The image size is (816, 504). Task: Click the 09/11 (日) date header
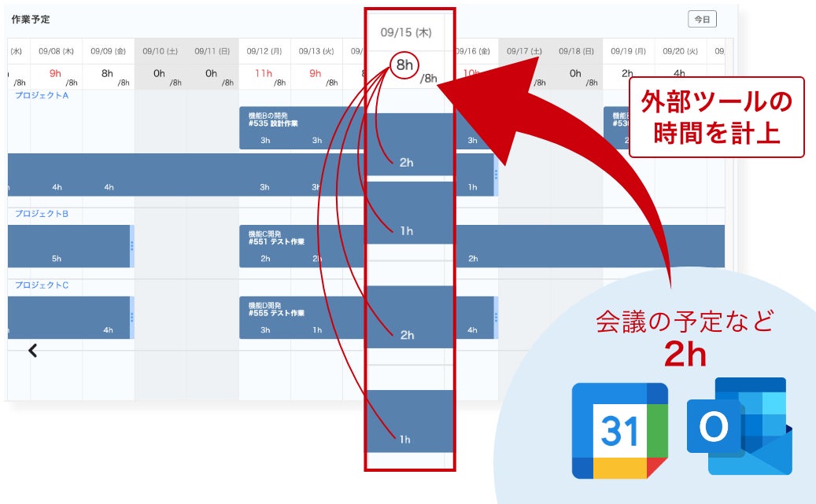[212, 51]
